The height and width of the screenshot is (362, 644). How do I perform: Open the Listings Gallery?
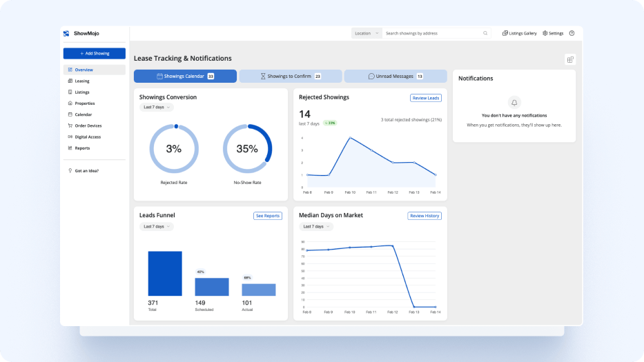pyautogui.click(x=519, y=33)
